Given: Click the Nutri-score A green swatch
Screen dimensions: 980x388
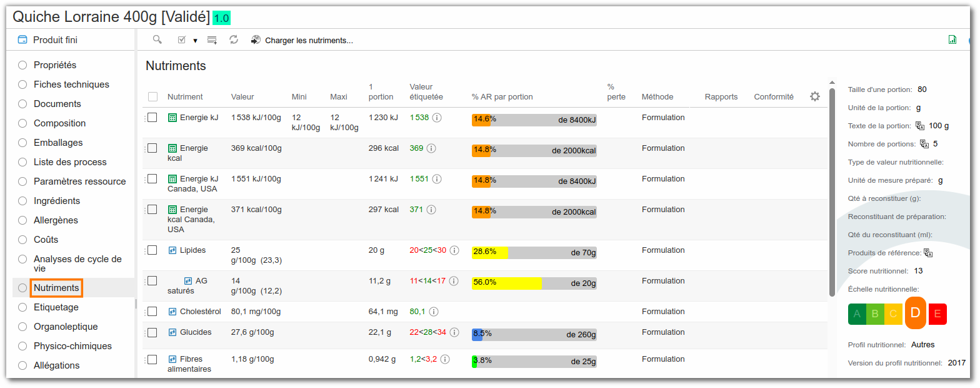Looking at the screenshot, I should 857,314.
